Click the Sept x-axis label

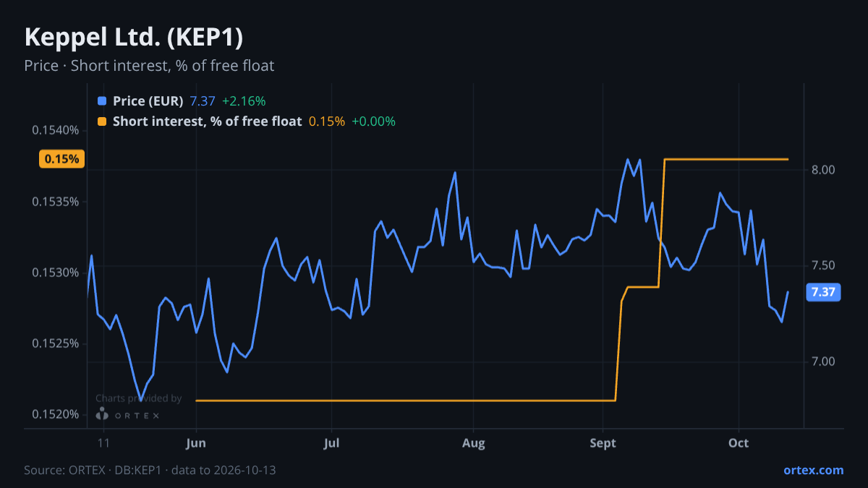[x=603, y=442]
